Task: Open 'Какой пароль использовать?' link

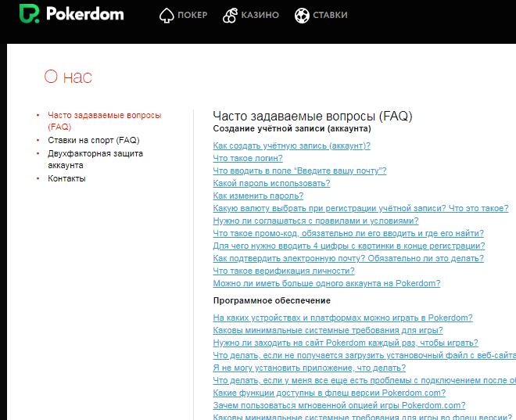Action: pos(271,183)
